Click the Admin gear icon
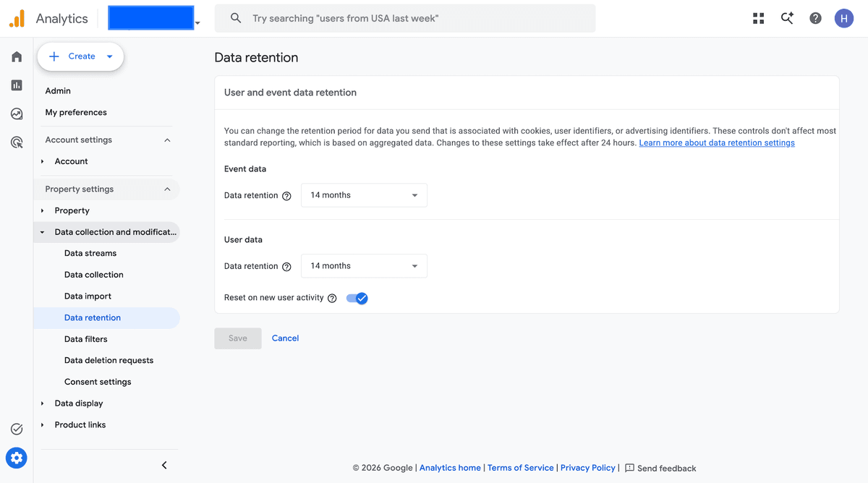Viewport: 868px width, 483px height. [x=17, y=458]
